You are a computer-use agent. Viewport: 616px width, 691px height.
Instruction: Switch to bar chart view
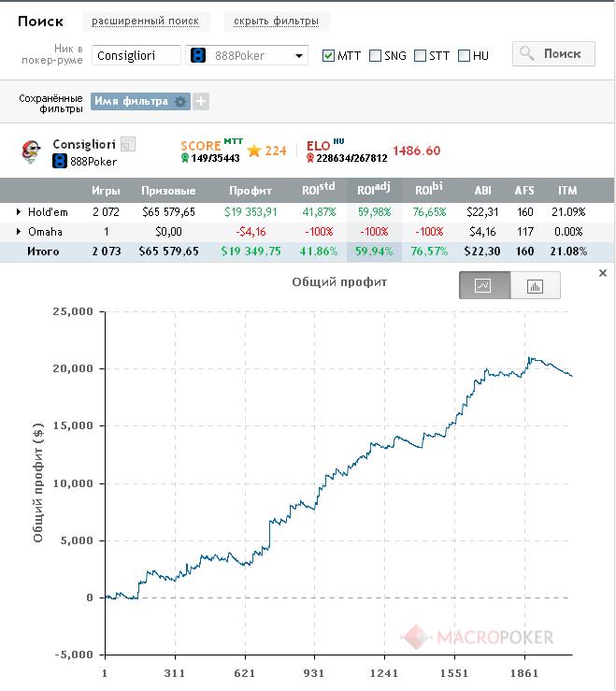[536, 285]
